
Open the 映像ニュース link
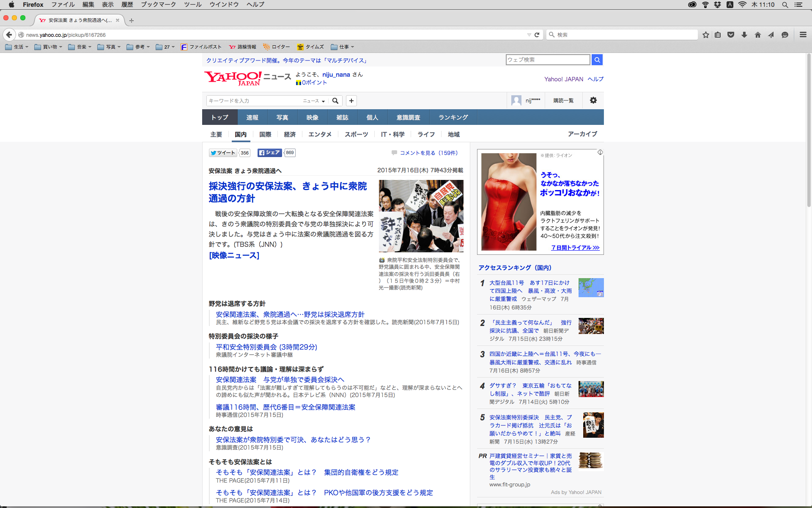(x=234, y=255)
